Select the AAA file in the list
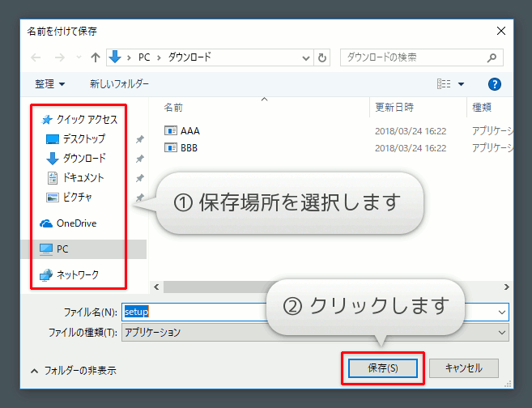The image size is (532, 408). (189, 130)
